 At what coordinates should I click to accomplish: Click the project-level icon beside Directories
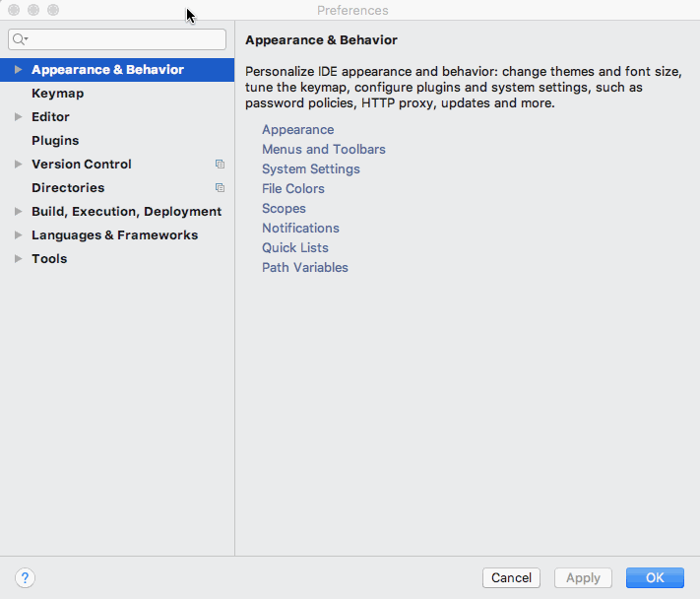(x=220, y=188)
